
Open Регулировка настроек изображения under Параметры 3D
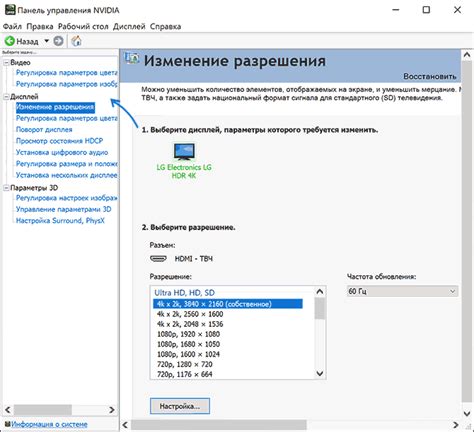(66, 198)
